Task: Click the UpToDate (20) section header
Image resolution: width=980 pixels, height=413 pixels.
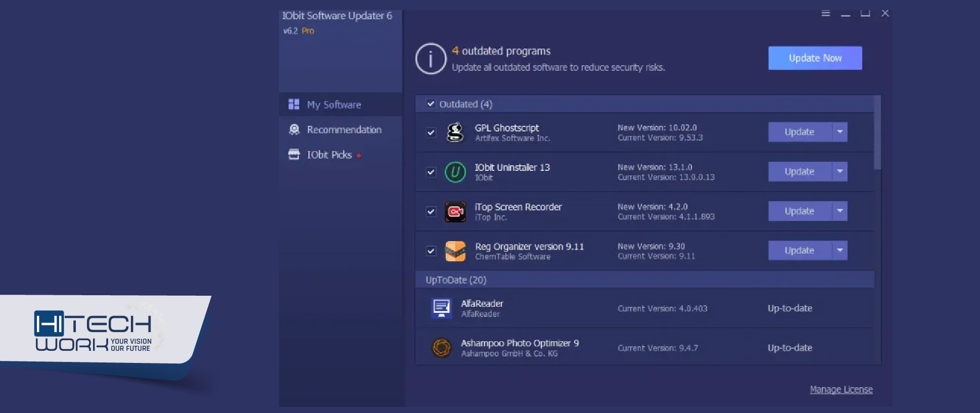Action: tap(644, 280)
